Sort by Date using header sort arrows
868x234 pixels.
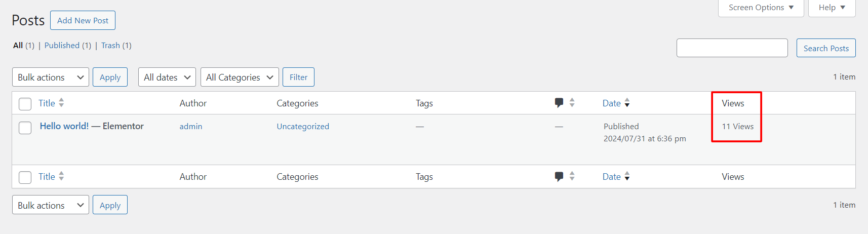point(627,103)
